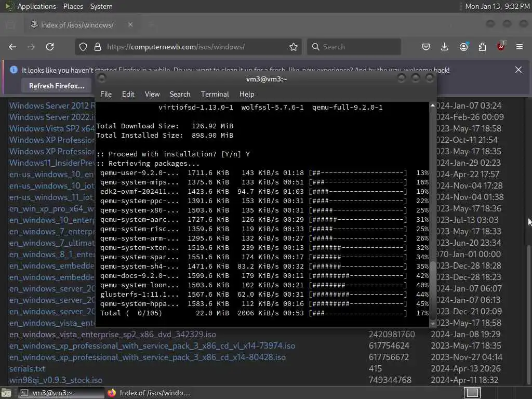Click the clock showing Mon Jan 13

[x=497, y=6]
